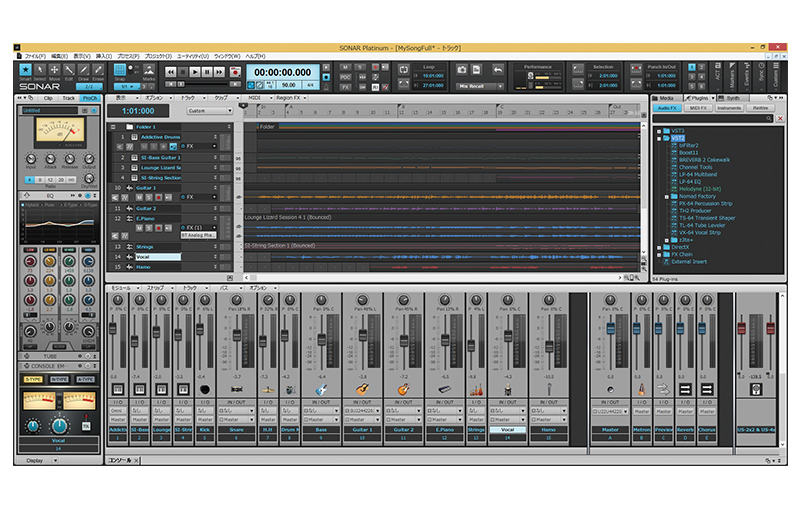Open the ACT module
This screenshot has width=799, height=506.
point(717,74)
